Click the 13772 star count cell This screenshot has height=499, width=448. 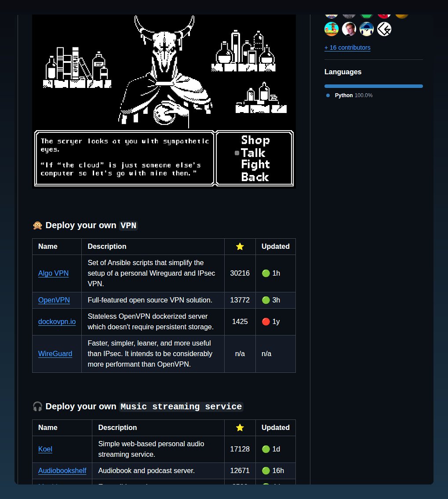point(240,300)
